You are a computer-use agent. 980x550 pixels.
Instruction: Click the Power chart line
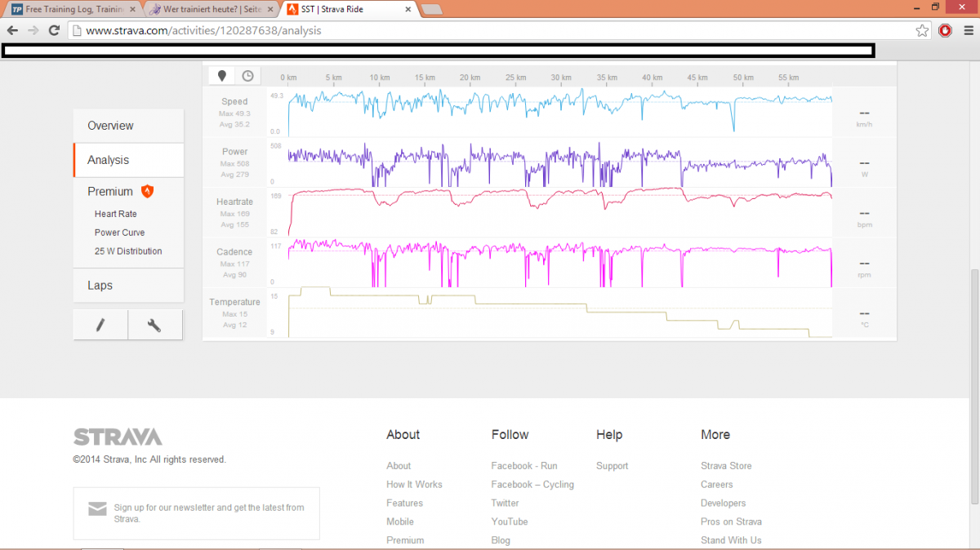pos(560,163)
